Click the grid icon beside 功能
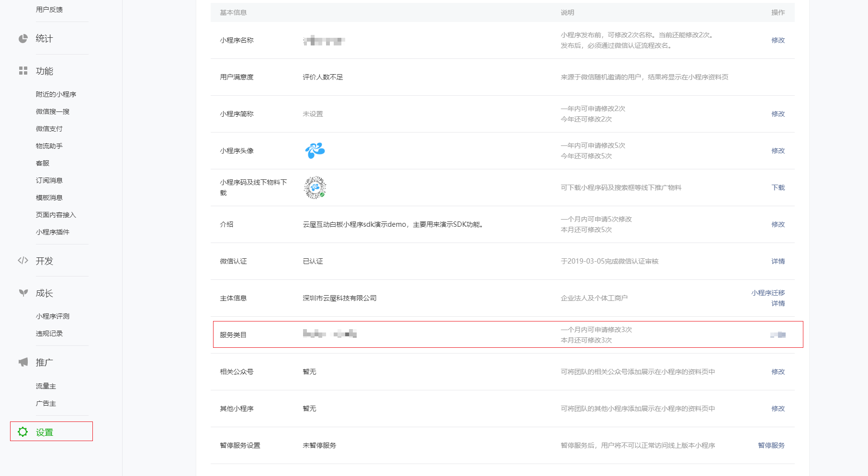This screenshot has width=868, height=476. pos(23,71)
